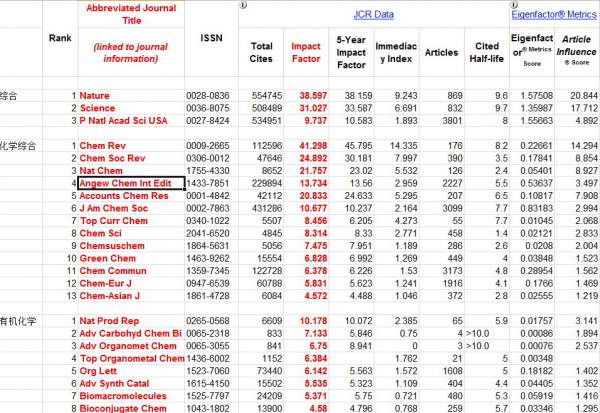Open the Nat Prod Rep journal link
Image resolution: width=600 pixels, height=413 pixels.
[x=109, y=321]
